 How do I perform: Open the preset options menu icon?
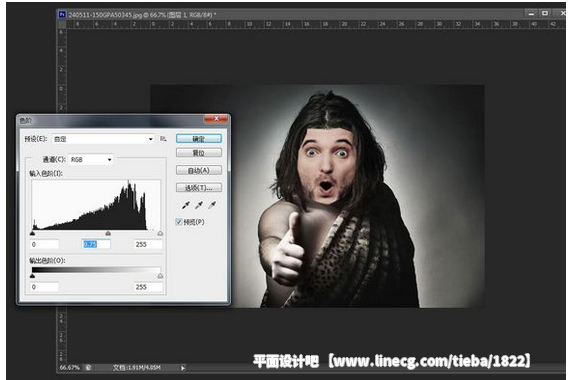[163, 139]
